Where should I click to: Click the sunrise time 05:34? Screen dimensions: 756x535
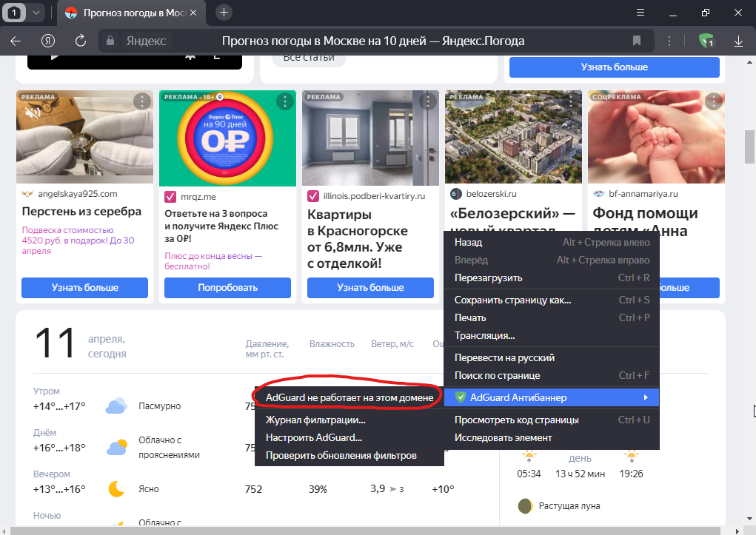(529, 474)
